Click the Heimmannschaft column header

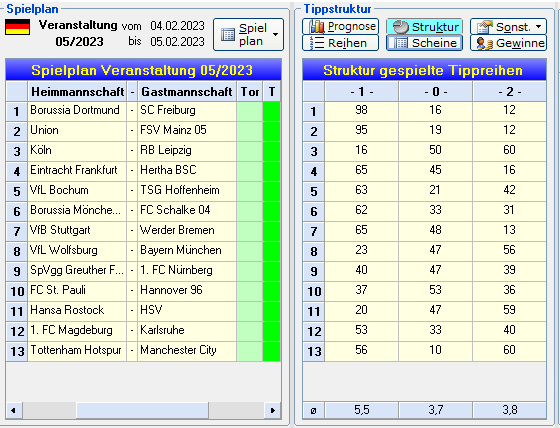pyautogui.click(x=77, y=92)
